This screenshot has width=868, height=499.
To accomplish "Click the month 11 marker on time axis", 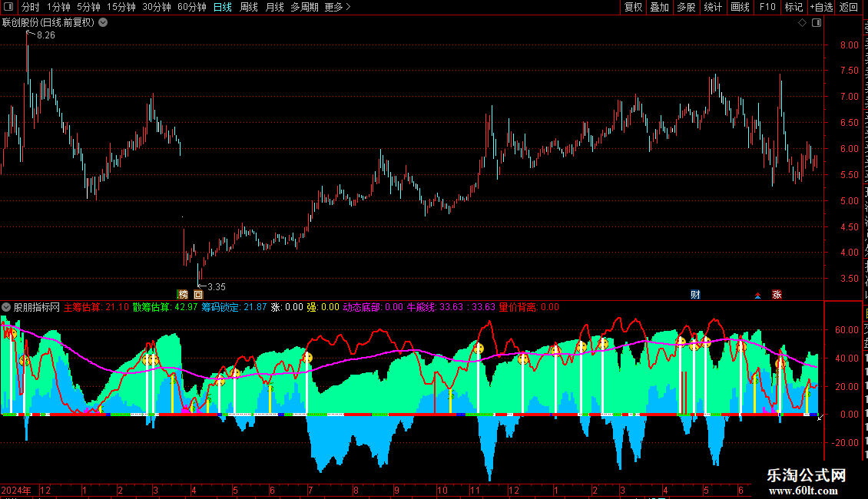I will pos(475,491).
